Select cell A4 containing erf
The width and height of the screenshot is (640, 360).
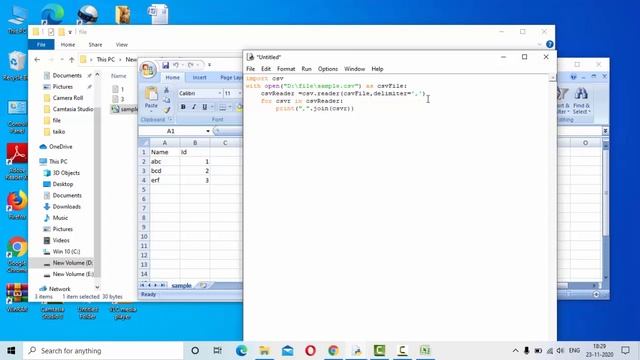(x=164, y=180)
